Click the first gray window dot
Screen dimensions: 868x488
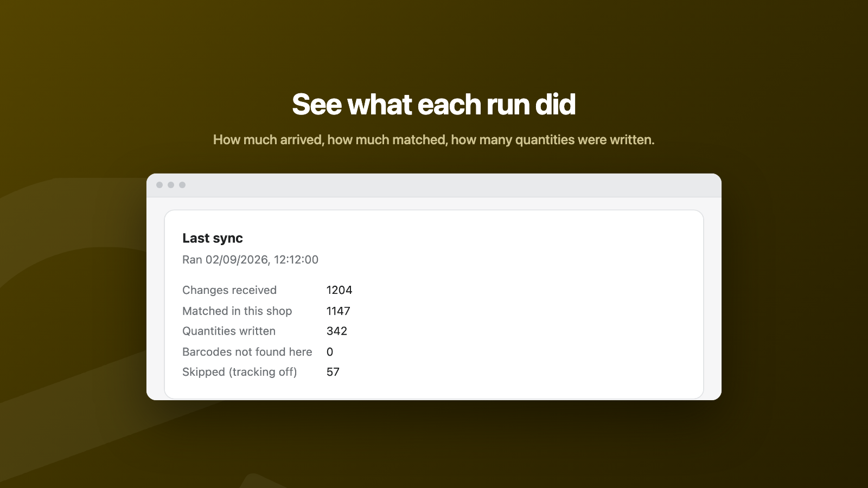[159, 185]
